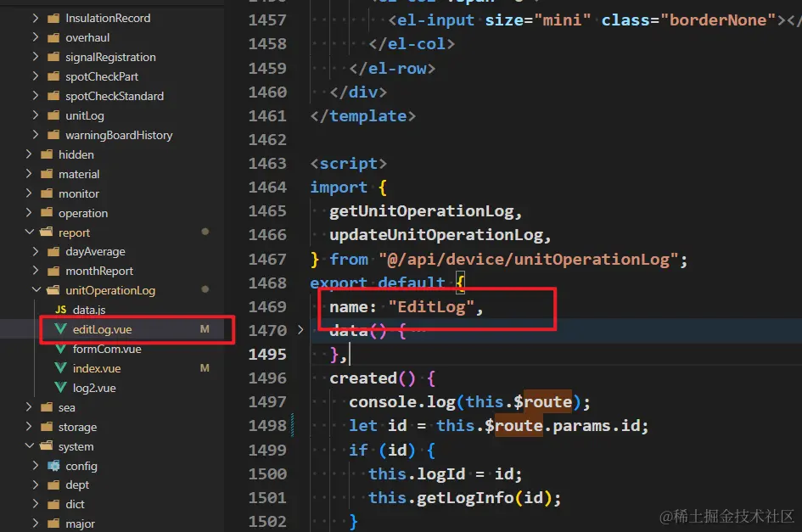Click the import path "@/api/device/unitOperationLog"
The height and width of the screenshot is (532, 802).
[x=529, y=260]
